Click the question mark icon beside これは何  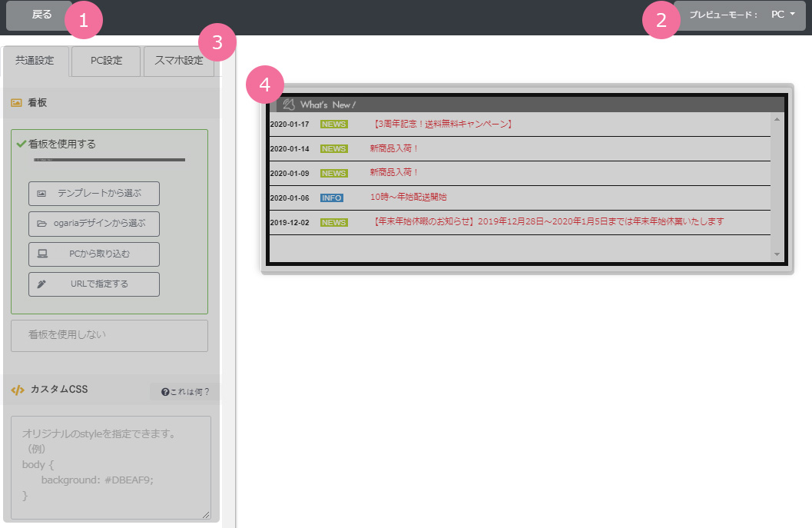[165, 392]
